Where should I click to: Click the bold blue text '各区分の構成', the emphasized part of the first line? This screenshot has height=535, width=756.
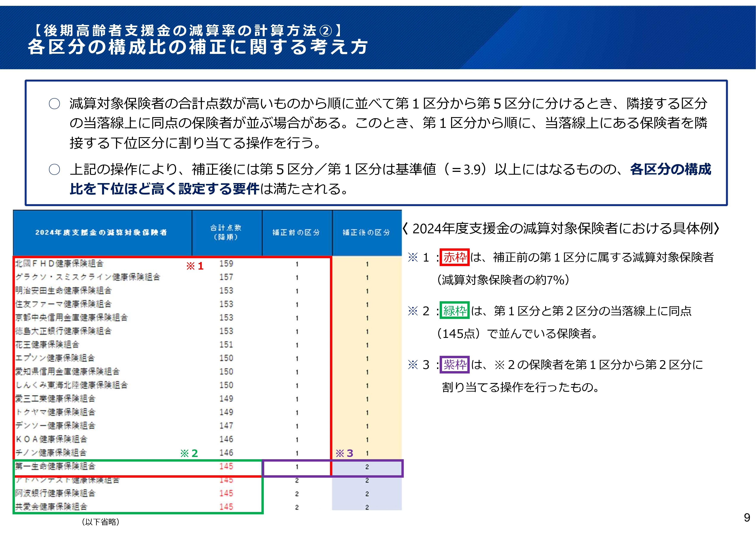point(670,169)
